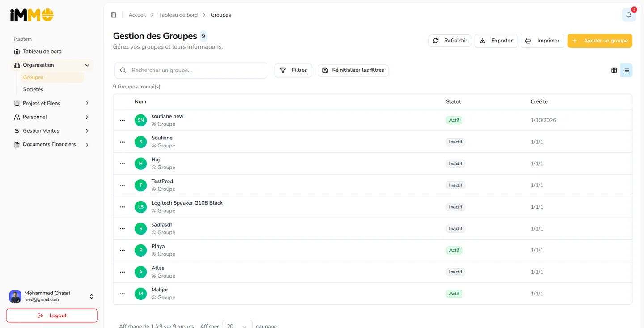The height and width of the screenshot is (328, 644).
Task: Open row actions for soufiane new
Action: pyautogui.click(x=123, y=120)
